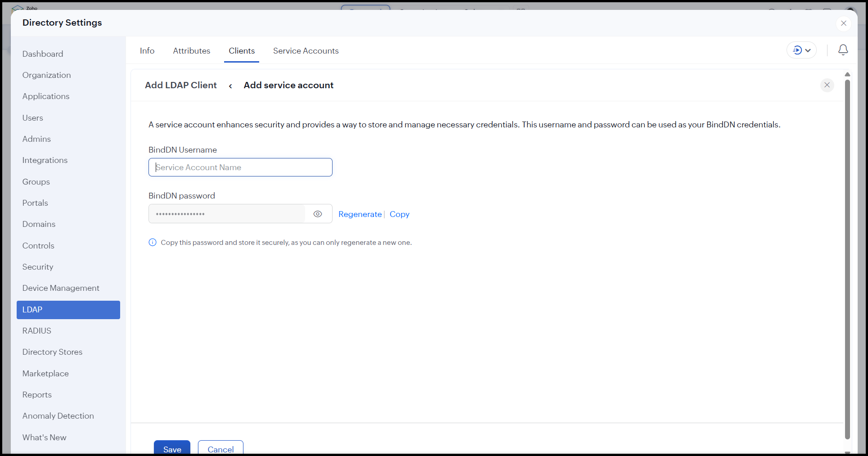Switch to the Service Accounts tab
This screenshot has height=456, width=868.
(x=306, y=51)
